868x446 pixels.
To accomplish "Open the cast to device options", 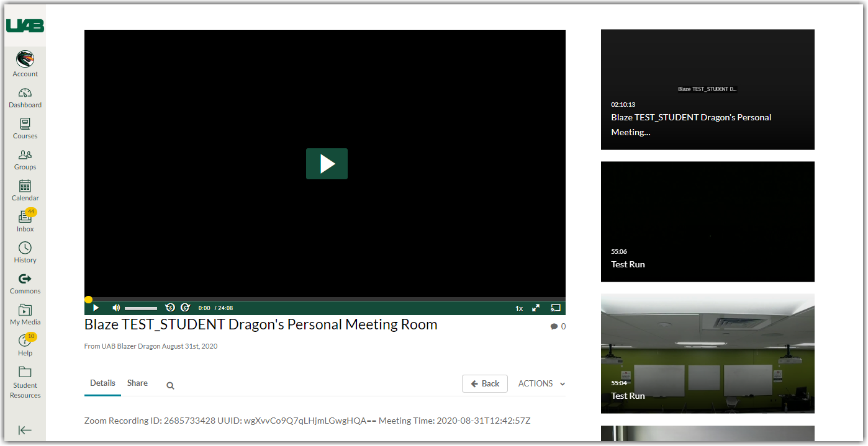I will pyautogui.click(x=556, y=308).
